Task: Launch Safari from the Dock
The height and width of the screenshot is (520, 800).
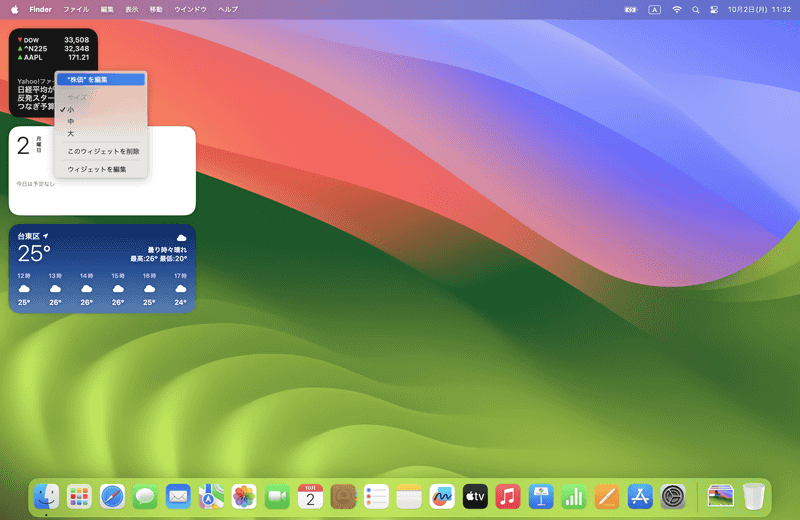Action: (x=112, y=497)
